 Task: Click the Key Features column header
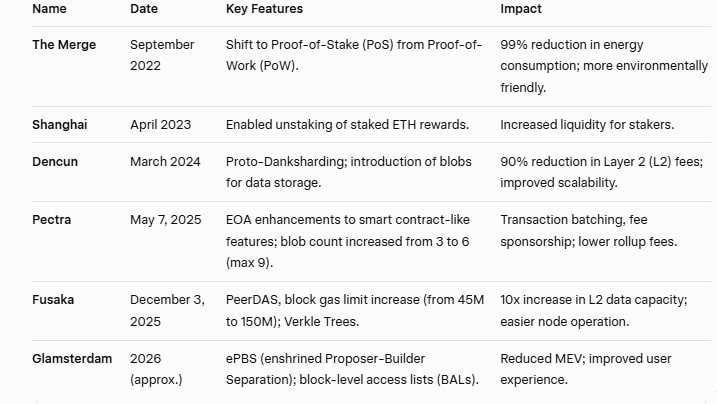pos(264,9)
